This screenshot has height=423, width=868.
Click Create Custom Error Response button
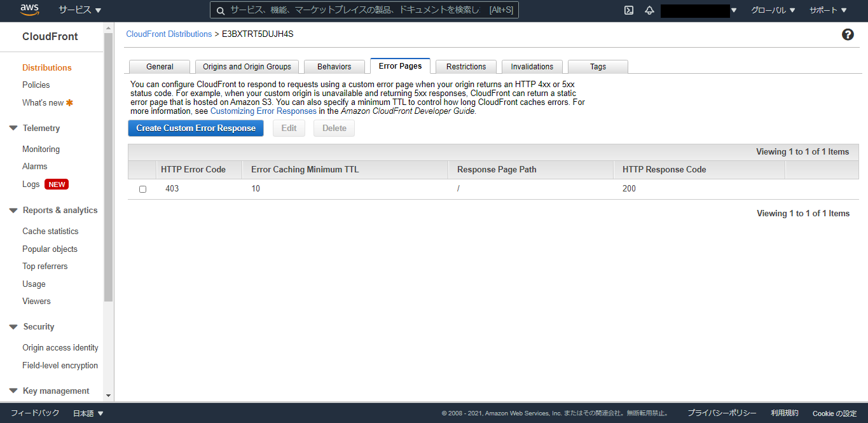coord(196,128)
